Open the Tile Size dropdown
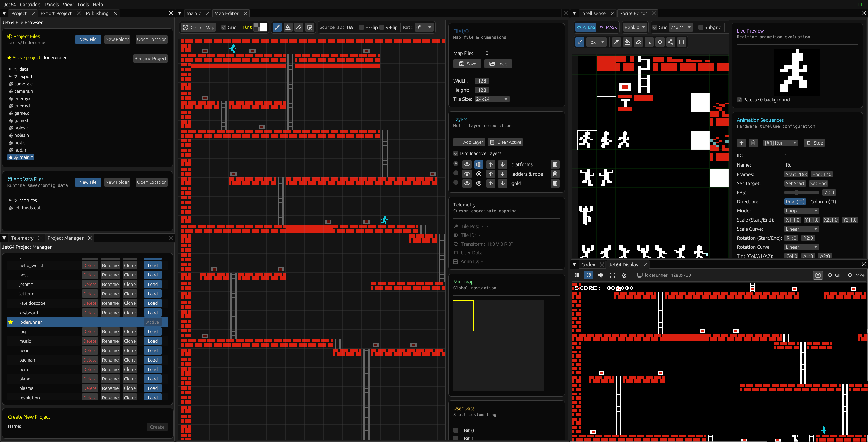The width and height of the screenshot is (868, 442). pos(492,99)
